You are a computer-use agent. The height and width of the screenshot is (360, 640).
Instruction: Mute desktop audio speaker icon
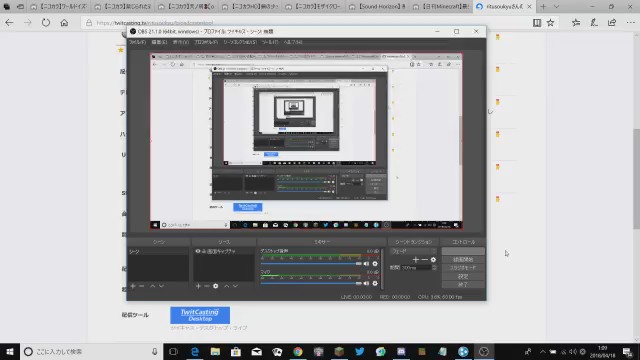tap(366, 264)
